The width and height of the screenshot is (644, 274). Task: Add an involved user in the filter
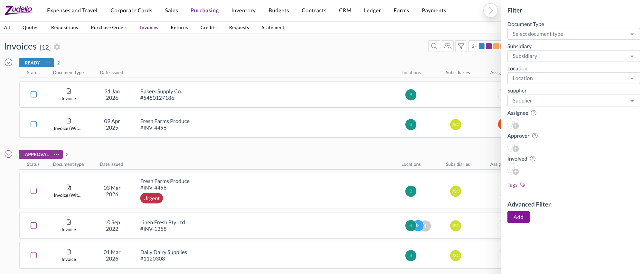coord(513,170)
